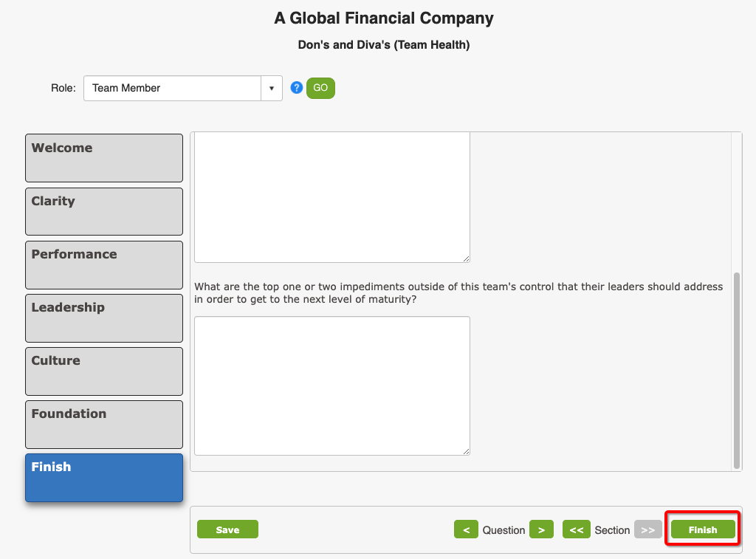The image size is (756, 559).
Task: Switch to the Clarity section
Action: (x=104, y=211)
